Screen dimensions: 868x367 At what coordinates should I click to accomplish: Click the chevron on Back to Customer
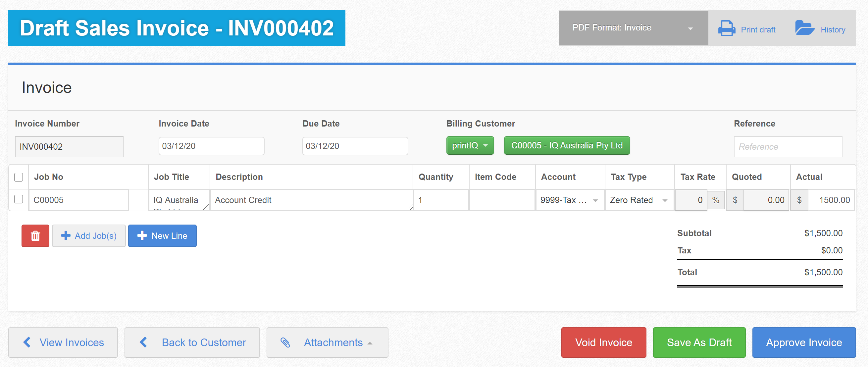(x=143, y=342)
